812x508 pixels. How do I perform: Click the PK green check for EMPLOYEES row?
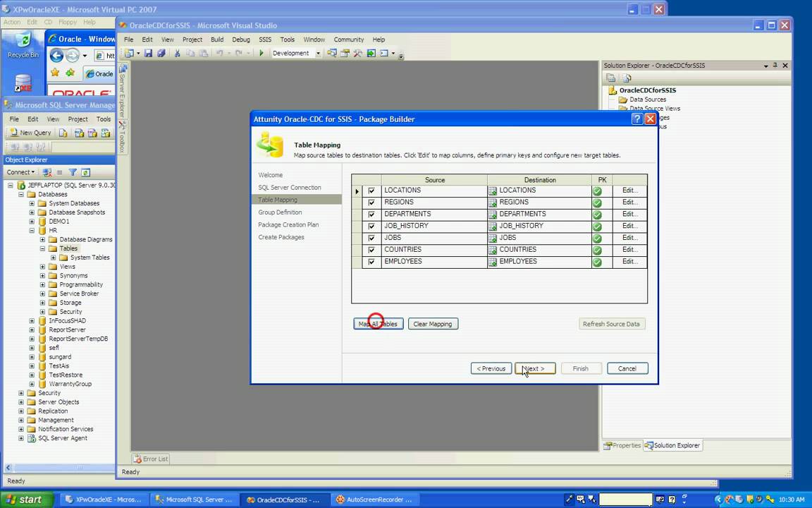(x=597, y=262)
